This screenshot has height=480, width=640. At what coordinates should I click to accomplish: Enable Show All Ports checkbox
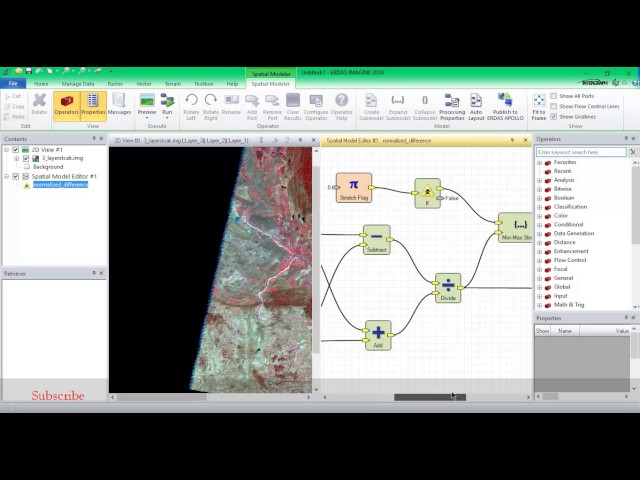point(553,96)
